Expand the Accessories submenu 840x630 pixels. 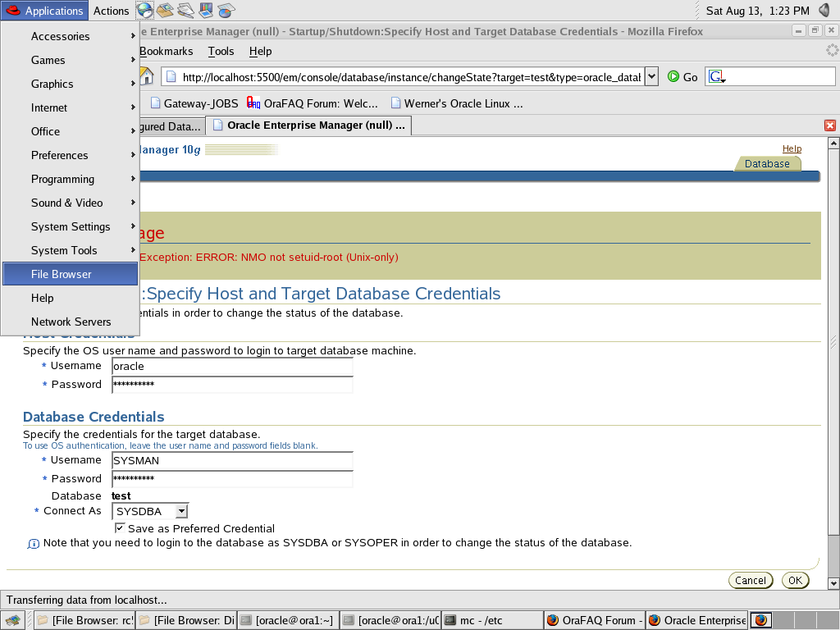coord(71,36)
